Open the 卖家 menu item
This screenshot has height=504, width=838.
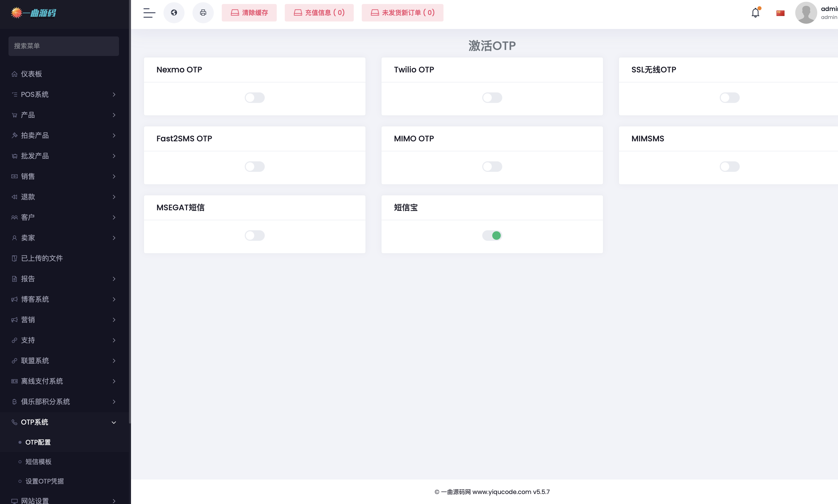[64, 238]
